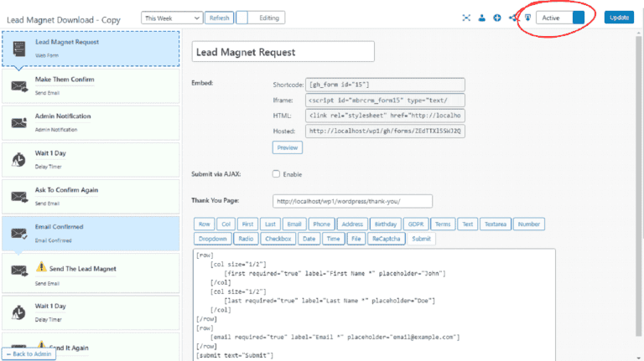Click the Admin Notification envelope icon
The width and height of the screenshot is (644, 361).
[x=19, y=122]
